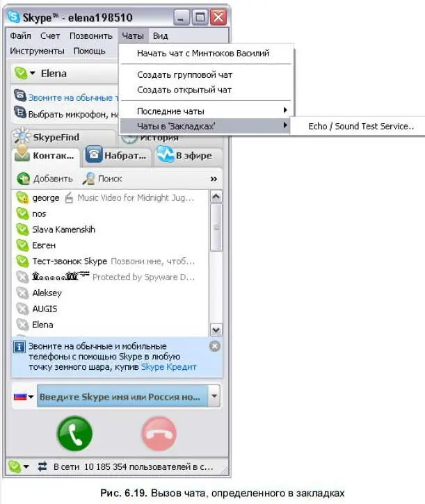Open status dropdown next to Elena
This screenshot has height=504, width=425.
32,73
